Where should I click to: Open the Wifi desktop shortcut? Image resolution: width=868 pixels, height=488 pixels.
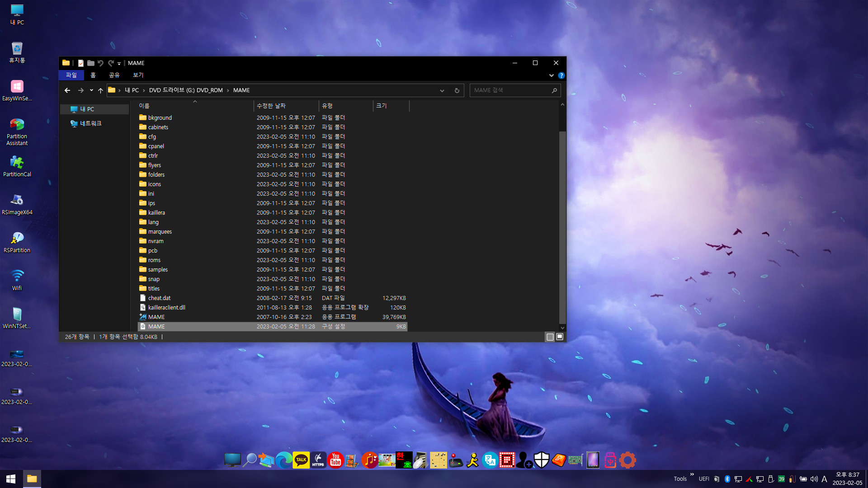click(17, 280)
